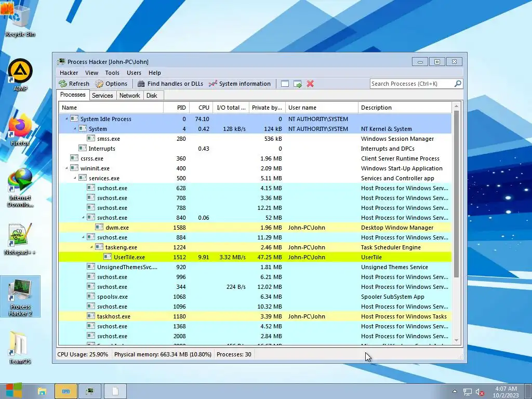Sort by Description column header
Screen dimensions: 532x399
(x=405, y=108)
